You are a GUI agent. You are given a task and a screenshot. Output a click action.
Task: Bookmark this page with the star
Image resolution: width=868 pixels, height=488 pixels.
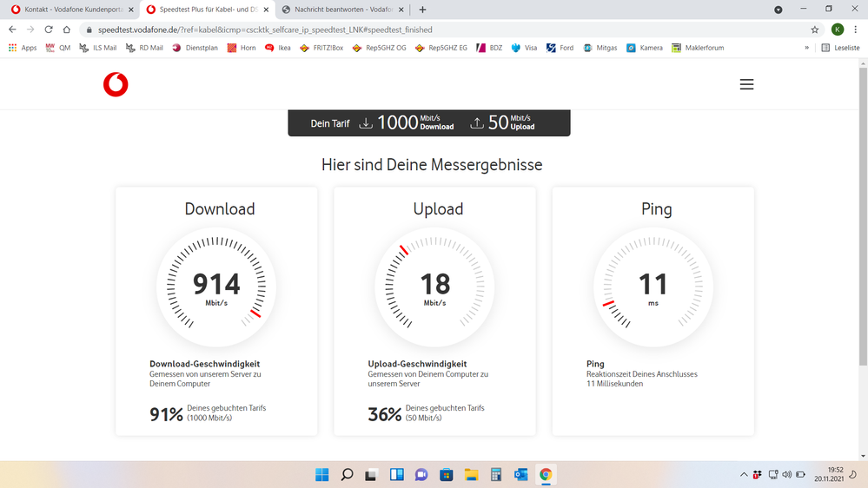click(815, 30)
